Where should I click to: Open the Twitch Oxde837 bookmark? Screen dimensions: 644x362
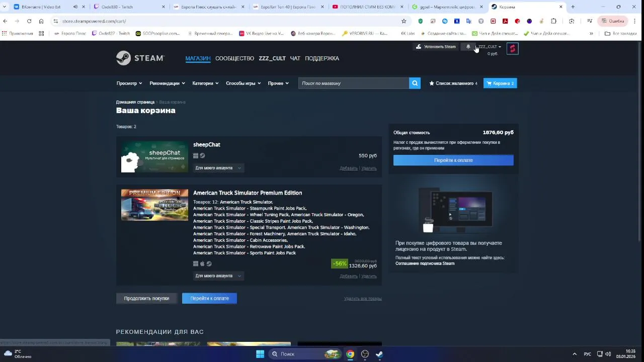click(x=111, y=34)
